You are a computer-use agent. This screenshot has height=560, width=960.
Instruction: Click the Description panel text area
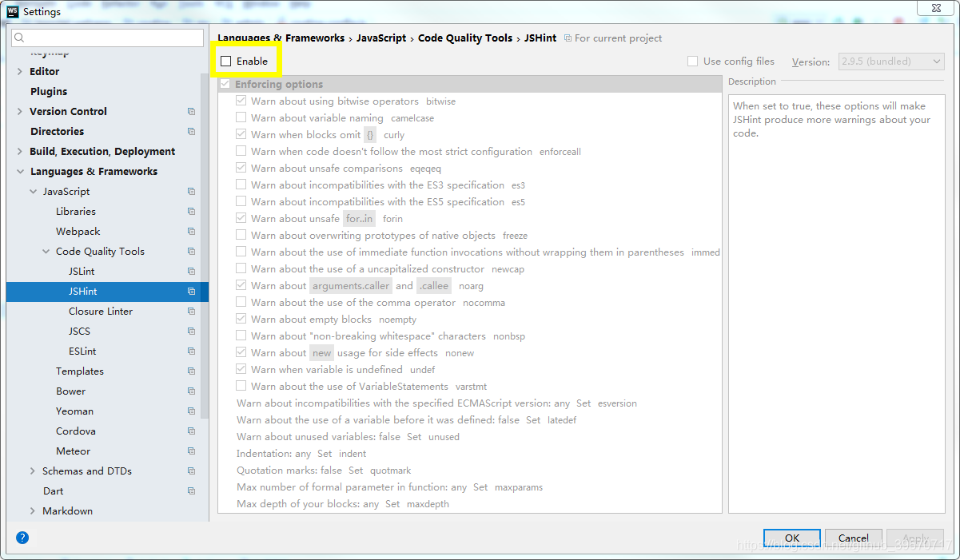pos(836,304)
